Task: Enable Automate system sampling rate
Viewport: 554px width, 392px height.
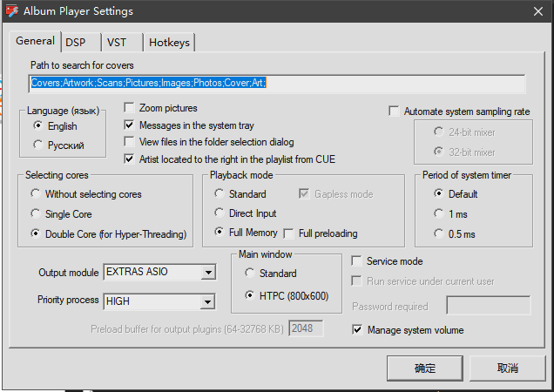Action: coord(395,112)
